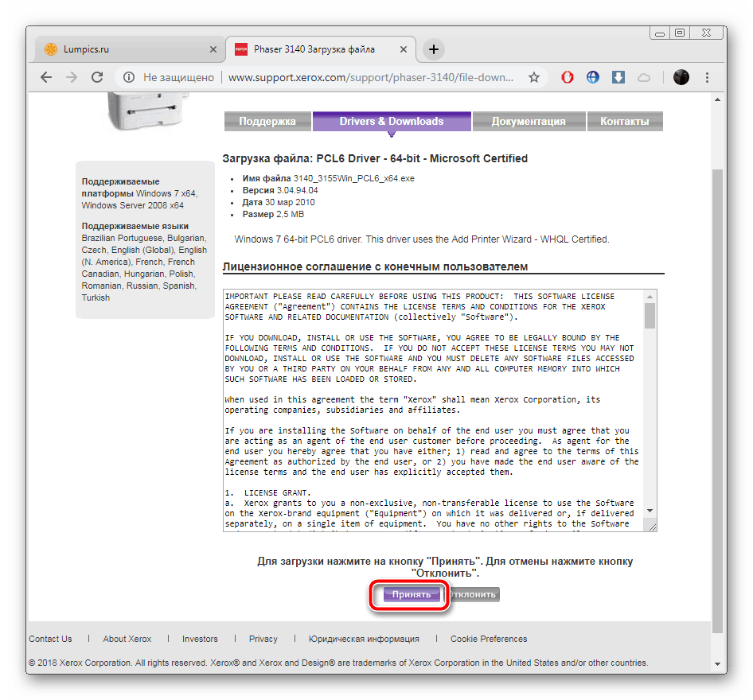This screenshot has width=753, height=700.
Task: Open the Поддержка navigation tab
Action: 267,122
